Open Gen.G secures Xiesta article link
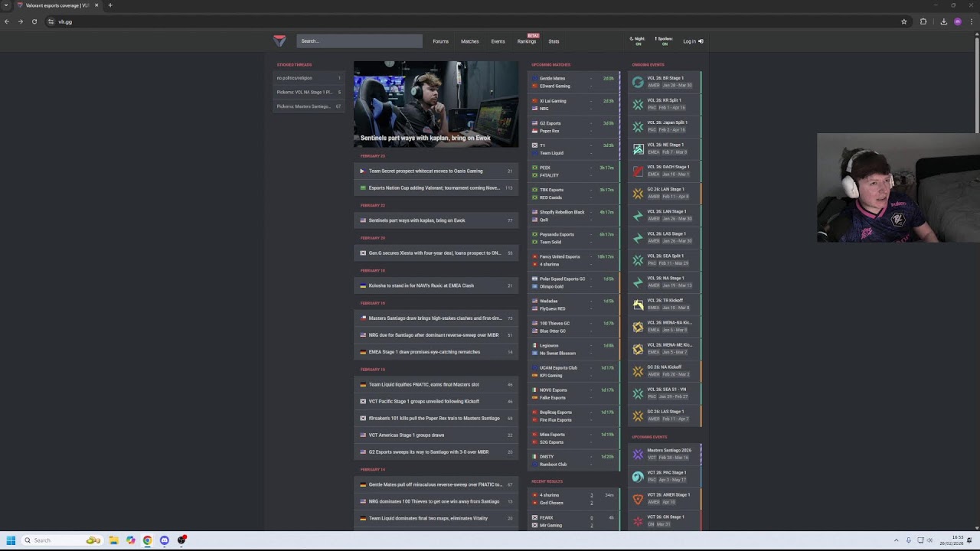This screenshot has height=551, width=980. [x=434, y=253]
